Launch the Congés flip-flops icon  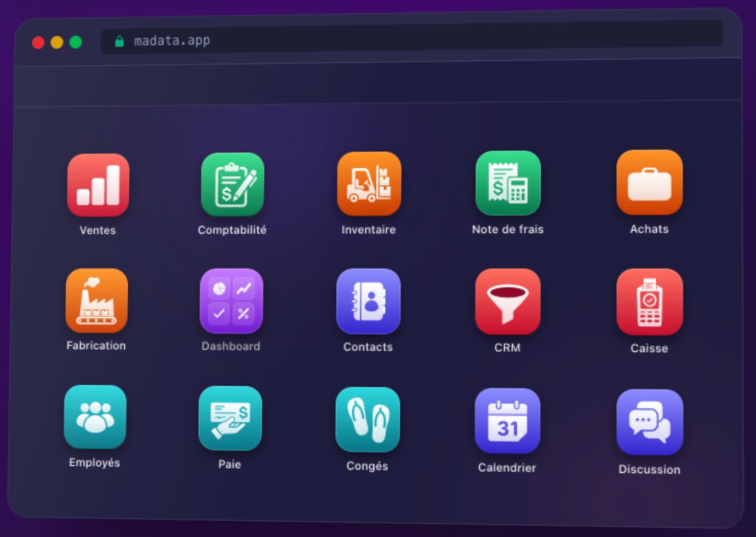point(368,420)
